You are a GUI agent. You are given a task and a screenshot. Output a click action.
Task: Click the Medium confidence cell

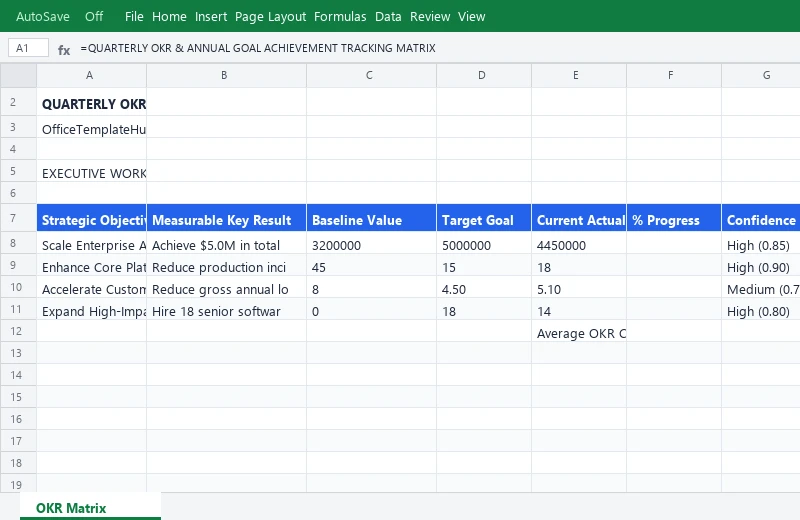(x=761, y=287)
